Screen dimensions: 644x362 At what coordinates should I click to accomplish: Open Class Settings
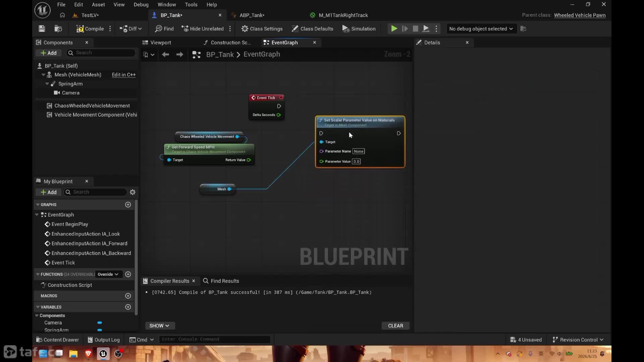[x=262, y=29]
